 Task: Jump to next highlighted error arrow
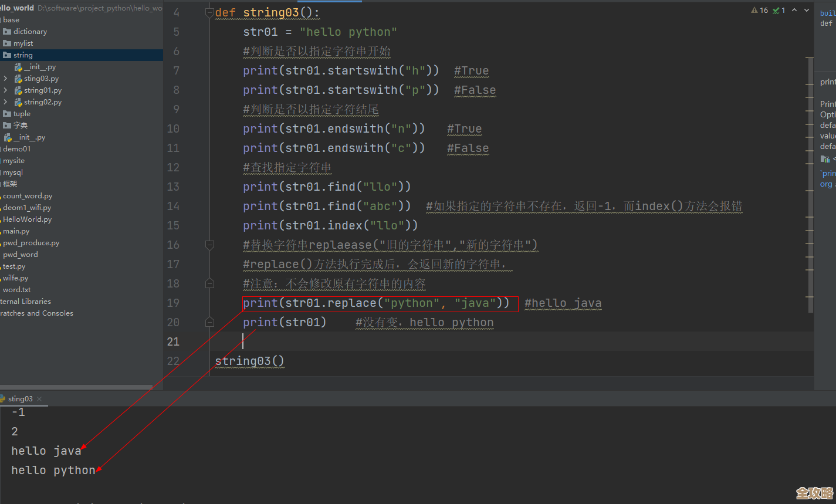(807, 11)
